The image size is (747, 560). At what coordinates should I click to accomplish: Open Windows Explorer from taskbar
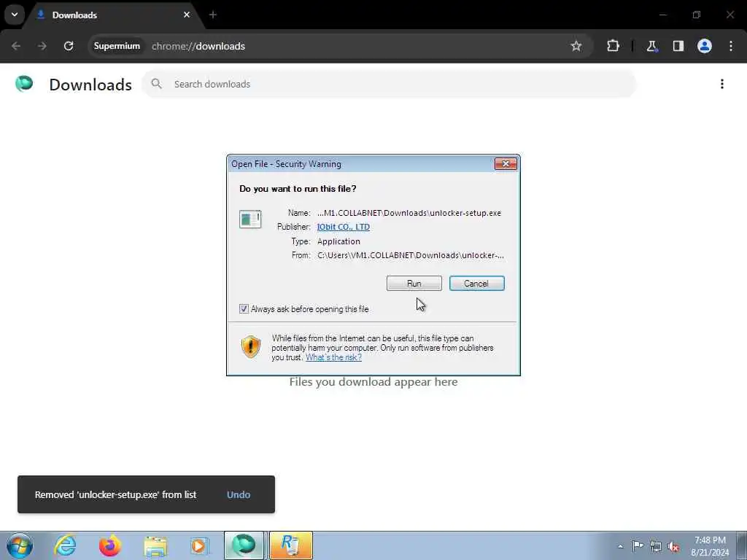[155, 545]
